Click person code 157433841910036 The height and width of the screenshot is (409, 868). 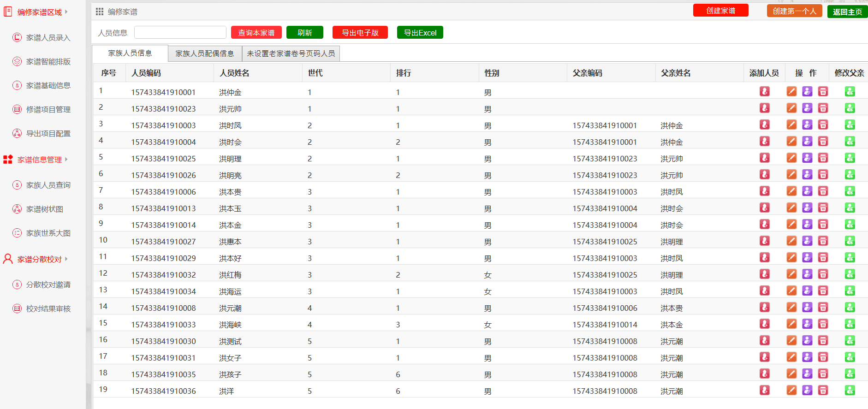point(164,391)
